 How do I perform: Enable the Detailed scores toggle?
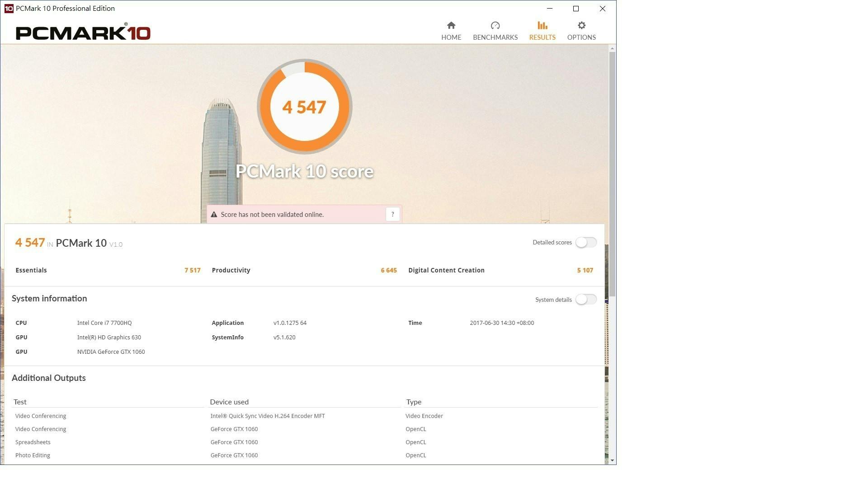tap(586, 243)
